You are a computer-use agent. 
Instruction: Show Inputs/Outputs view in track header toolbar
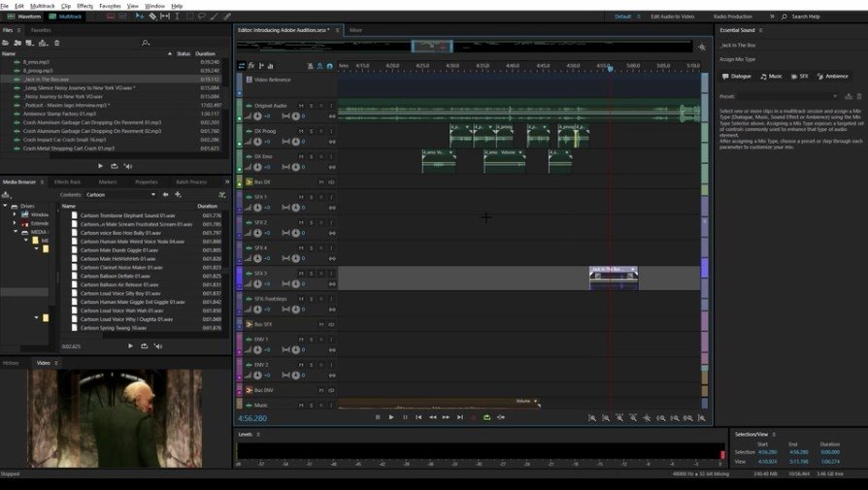(x=242, y=66)
